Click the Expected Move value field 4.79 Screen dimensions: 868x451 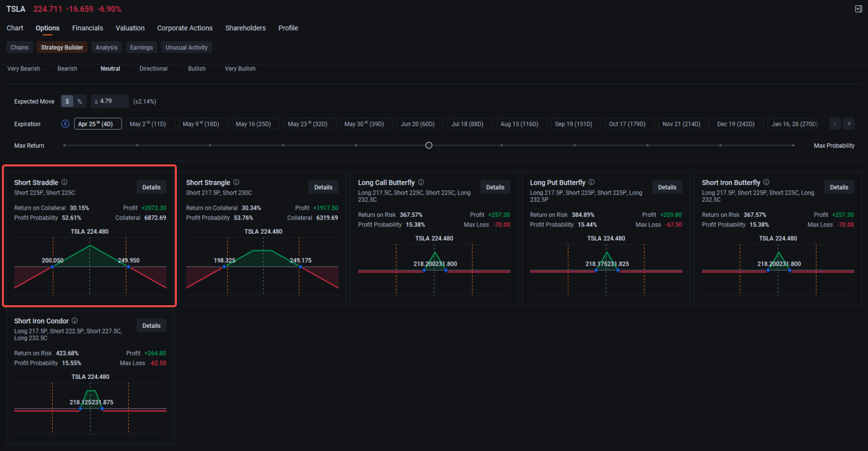click(110, 101)
